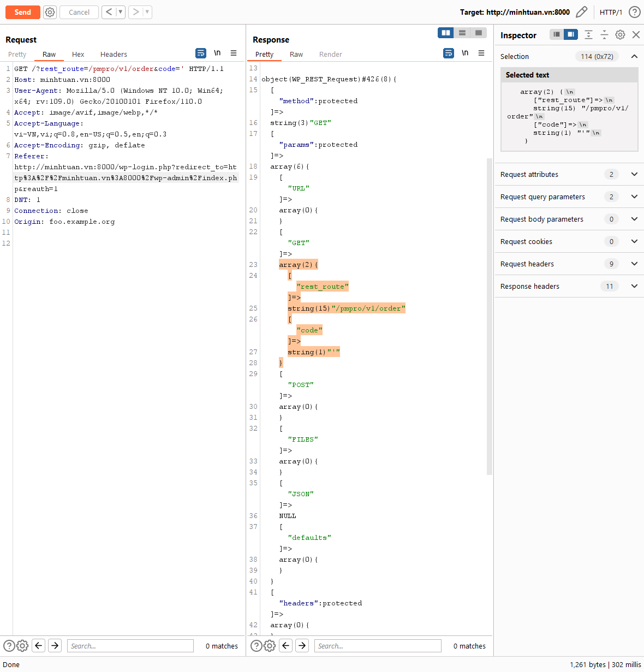This screenshot has width=644, height=672.
Task: Select response Render tab
Action: 331,54
